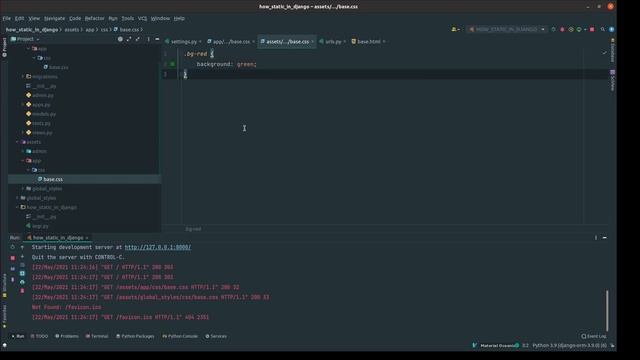Open Project panel options (three dots)
Viewport: 640px width, 360px height.
point(148,39)
